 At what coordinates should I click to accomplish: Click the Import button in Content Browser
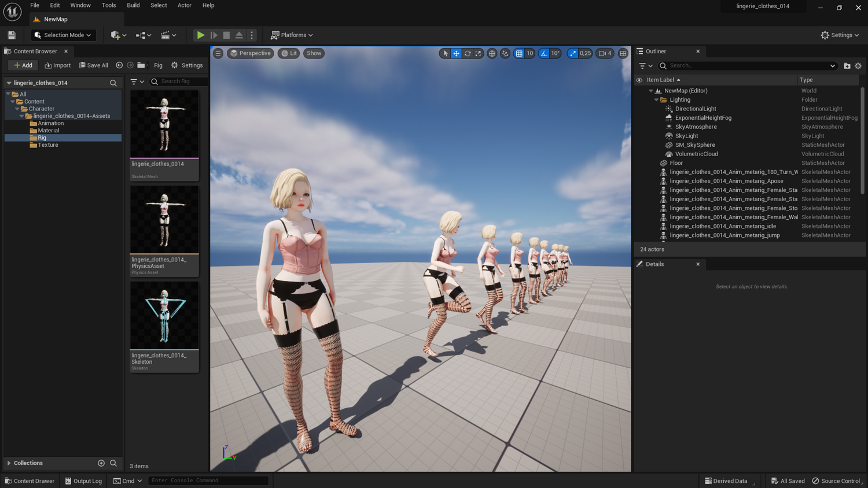[58, 65]
